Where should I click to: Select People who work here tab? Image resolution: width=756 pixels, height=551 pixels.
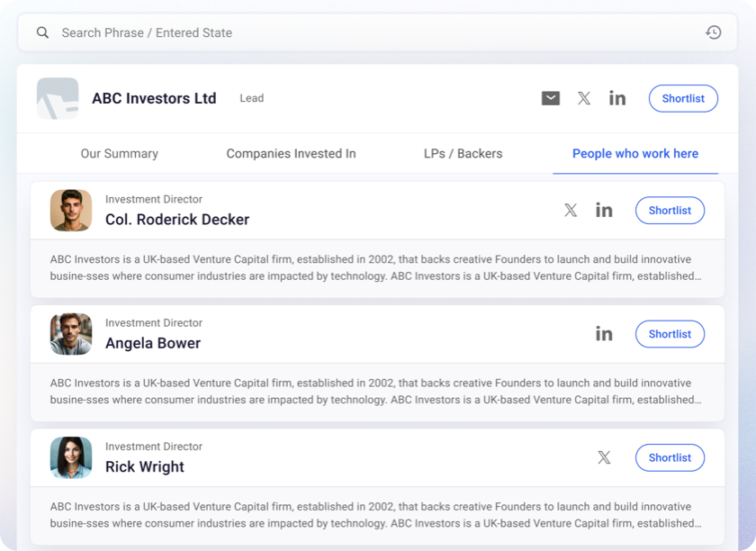(635, 153)
